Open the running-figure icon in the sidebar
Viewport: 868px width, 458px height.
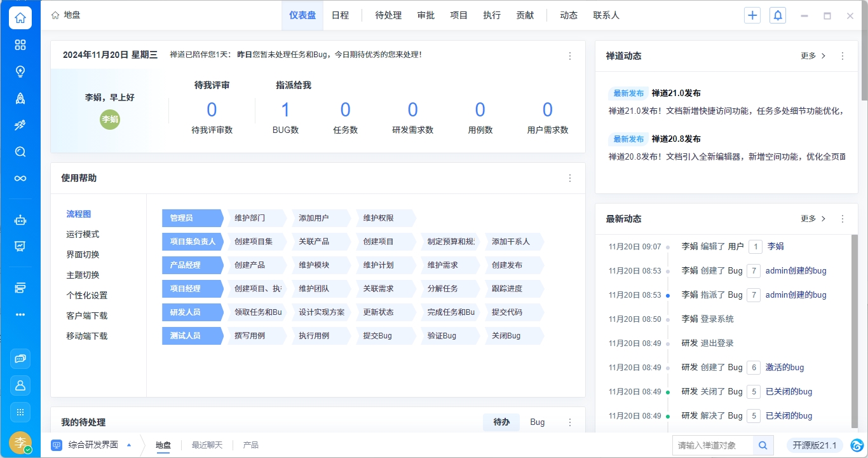(x=20, y=125)
